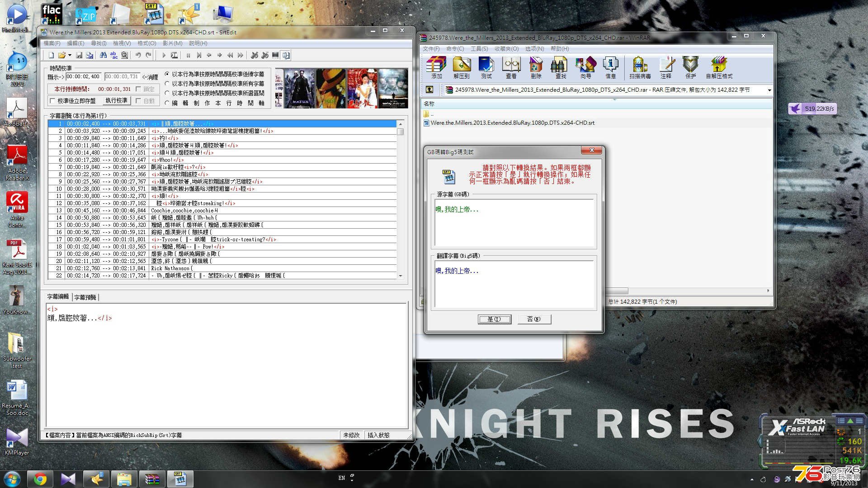Click WinRAR's 扫描病毒 (Virus Scan) icon
The image size is (868, 488).
[640, 68]
